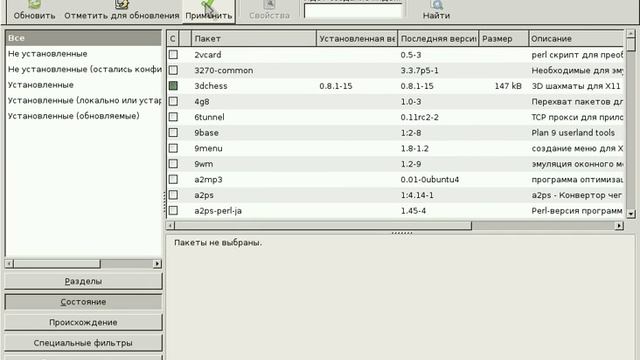Click package list scroll down arrow
Screen dimensions: 640x360
point(631,213)
